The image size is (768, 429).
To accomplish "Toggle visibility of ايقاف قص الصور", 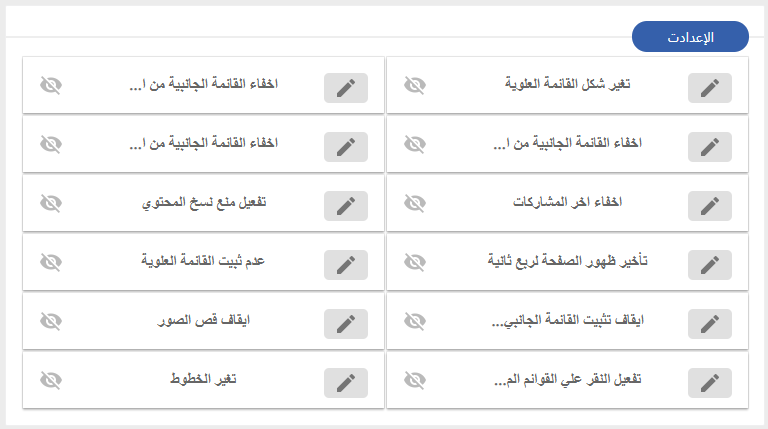I will [x=51, y=321].
